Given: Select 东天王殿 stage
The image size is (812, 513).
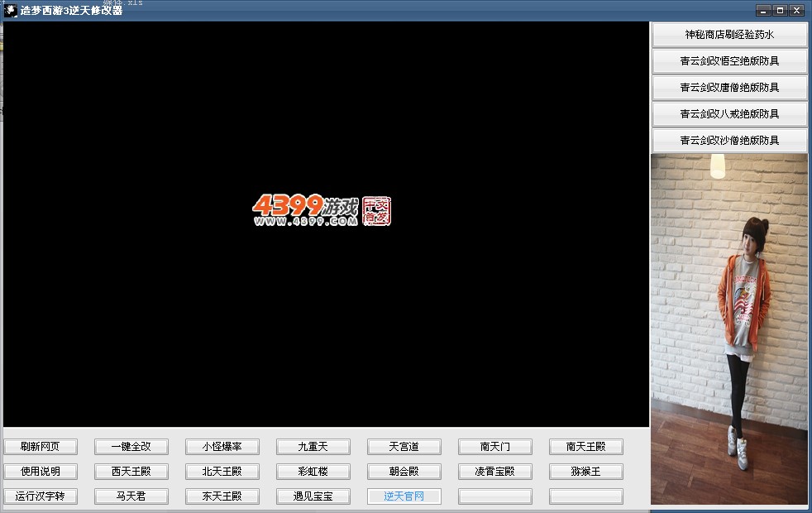Looking at the screenshot, I should pos(222,496).
